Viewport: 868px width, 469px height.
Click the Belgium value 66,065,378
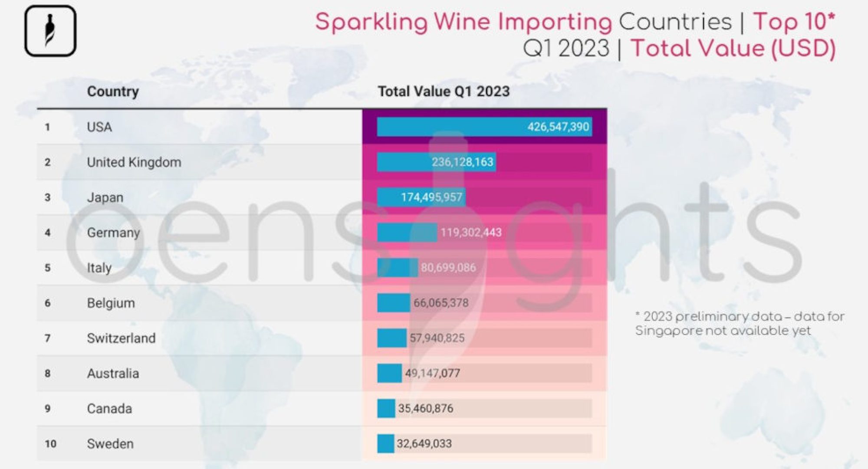click(x=441, y=303)
